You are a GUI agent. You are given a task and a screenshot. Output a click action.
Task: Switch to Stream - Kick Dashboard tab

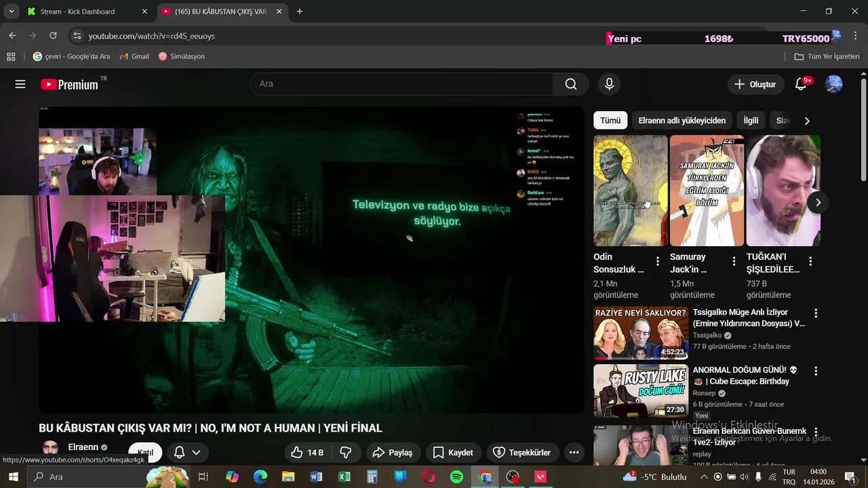coord(87,12)
